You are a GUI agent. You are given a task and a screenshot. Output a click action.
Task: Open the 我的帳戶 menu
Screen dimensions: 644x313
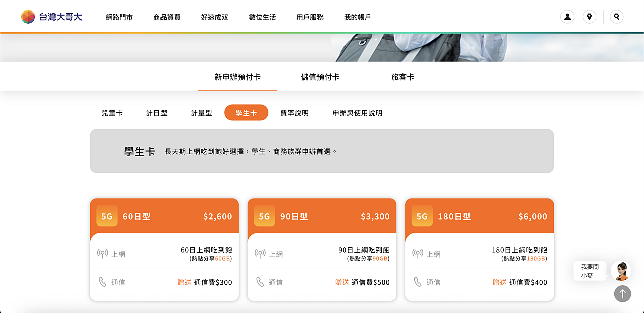coord(357,17)
